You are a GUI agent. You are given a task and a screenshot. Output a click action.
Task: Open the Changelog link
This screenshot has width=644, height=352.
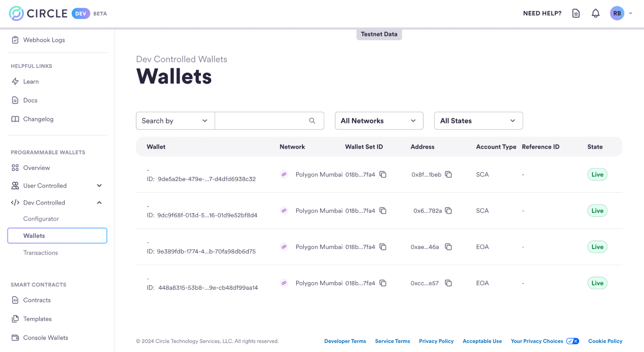(x=38, y=119)
